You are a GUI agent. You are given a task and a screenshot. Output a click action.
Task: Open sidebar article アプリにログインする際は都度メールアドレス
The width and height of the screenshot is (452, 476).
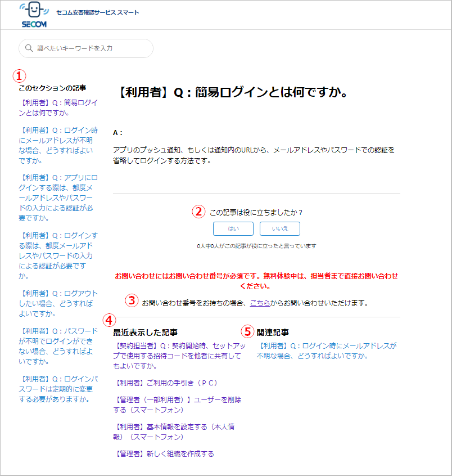58,197
